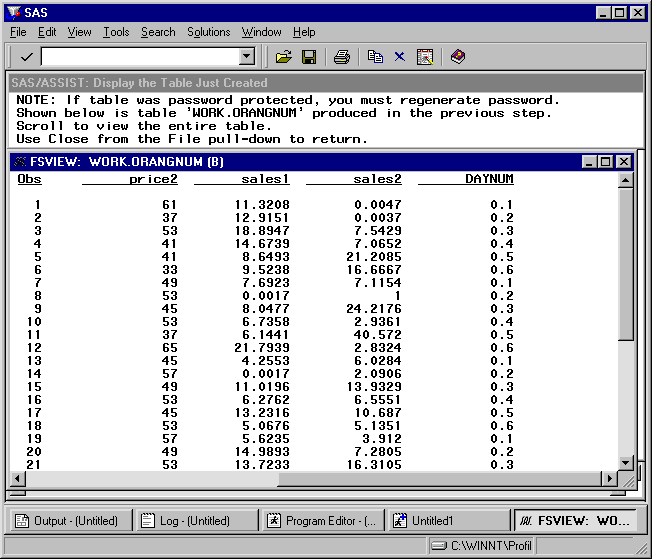Click the Copy toolbar icon
The height and width of the screenshot is (559, 652).
(375, 57)
